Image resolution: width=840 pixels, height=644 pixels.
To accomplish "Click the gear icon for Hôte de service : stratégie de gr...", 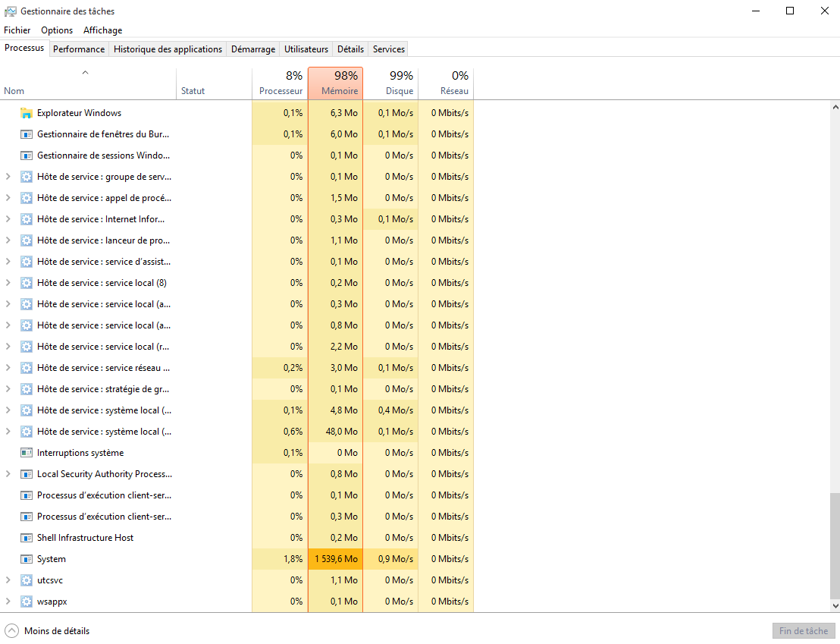I will [27, 389].
